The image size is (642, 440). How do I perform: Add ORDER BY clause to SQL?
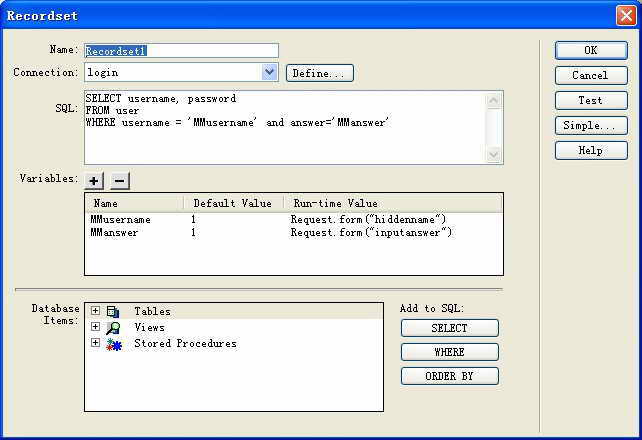coord(449,376)
